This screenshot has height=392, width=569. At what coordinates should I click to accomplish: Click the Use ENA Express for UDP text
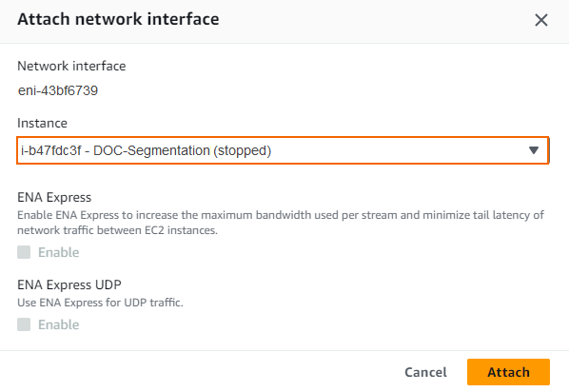coord(101,303)
